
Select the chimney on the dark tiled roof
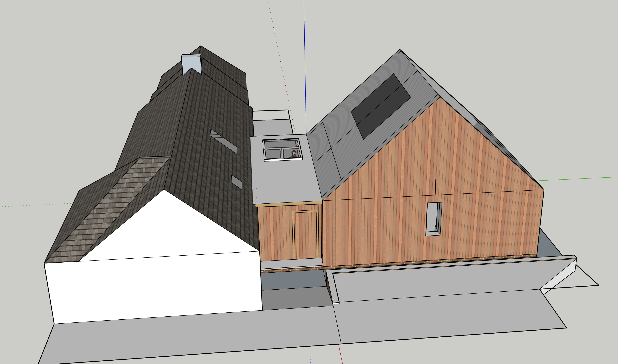(191, 64)
